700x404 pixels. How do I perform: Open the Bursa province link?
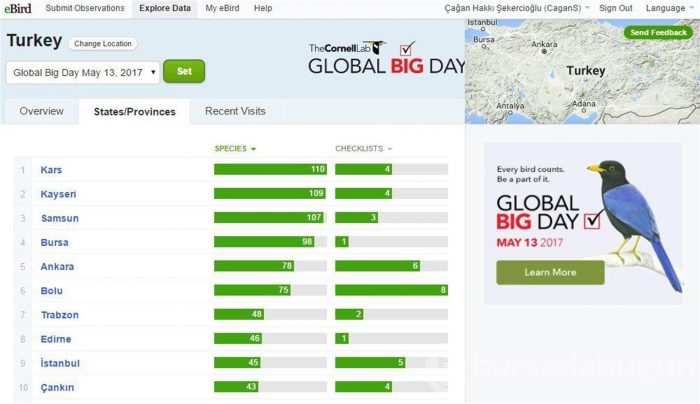[54, 242]
